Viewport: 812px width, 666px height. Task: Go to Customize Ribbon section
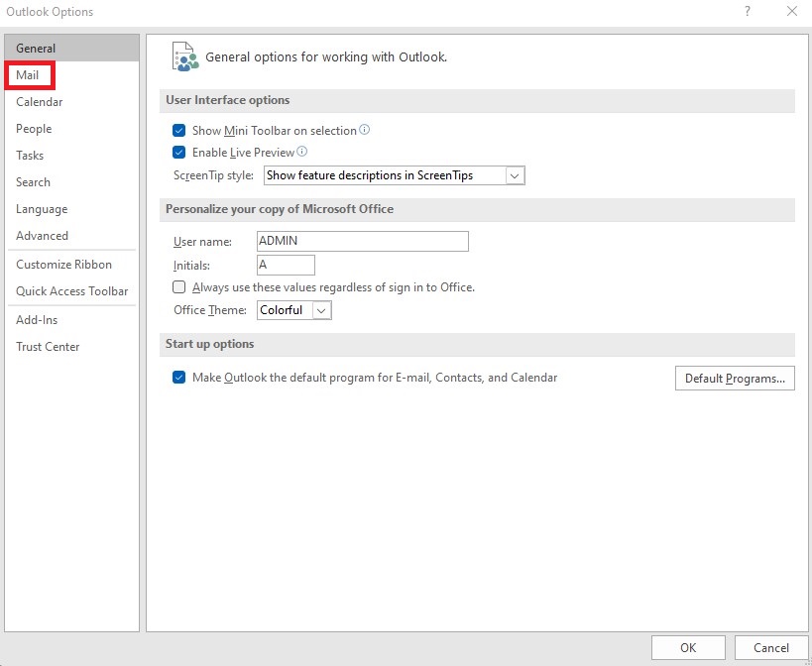[64, 265]
